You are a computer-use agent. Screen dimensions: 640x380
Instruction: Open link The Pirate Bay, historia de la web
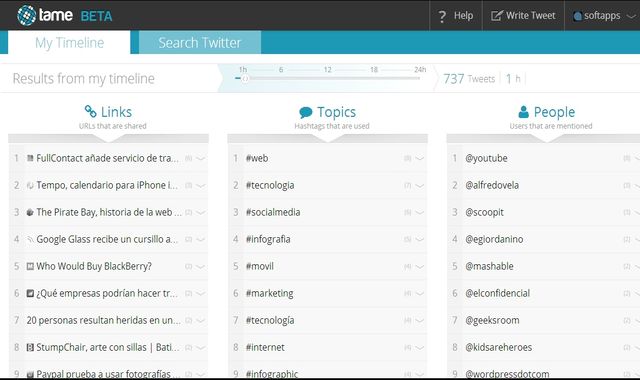(x=109, y=212)
